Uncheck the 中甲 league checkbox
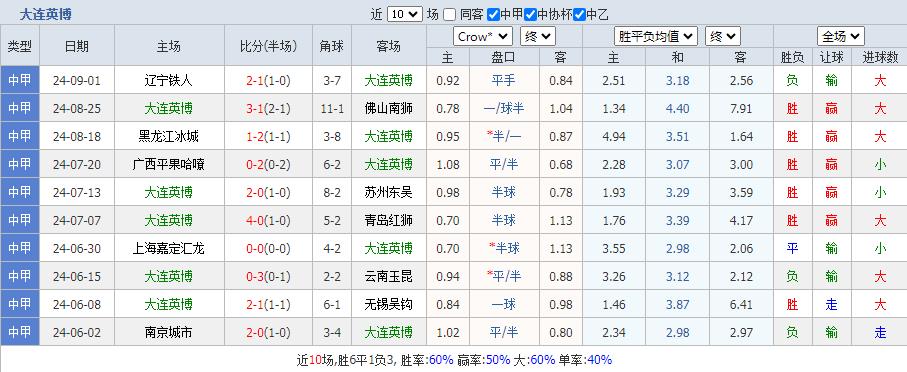 [x=493, y=15]
